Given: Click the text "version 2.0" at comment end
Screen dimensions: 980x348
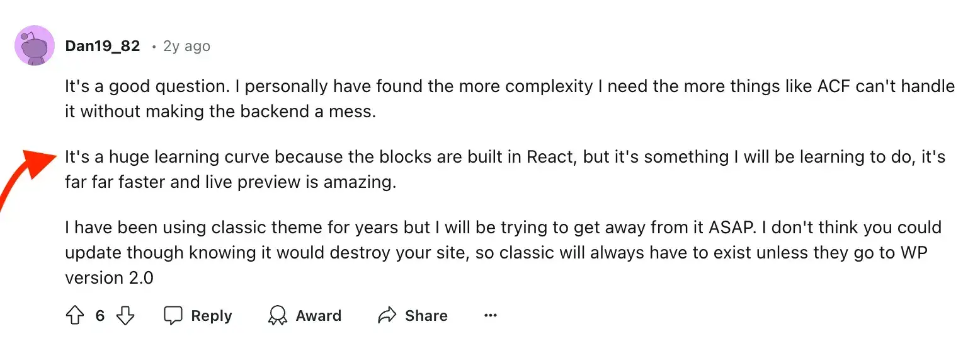Looking at the screenshot, I should [110, 278].
